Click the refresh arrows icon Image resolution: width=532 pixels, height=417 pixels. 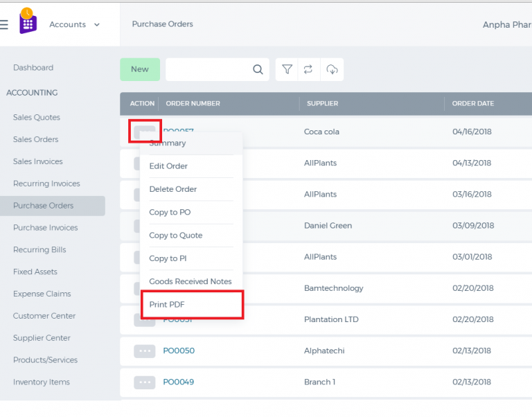click(308, 69)
